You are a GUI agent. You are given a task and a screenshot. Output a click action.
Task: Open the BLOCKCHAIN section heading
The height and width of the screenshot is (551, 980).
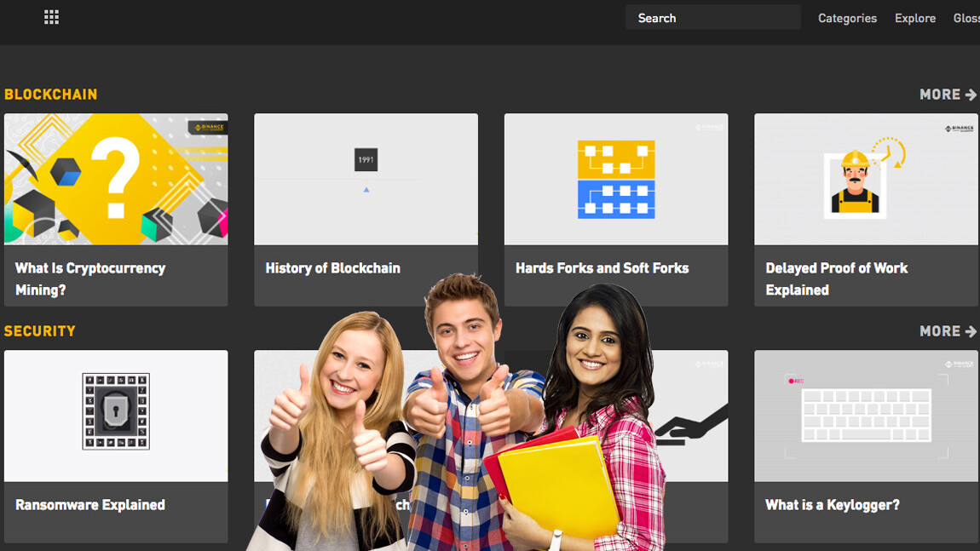click(51, 95)
